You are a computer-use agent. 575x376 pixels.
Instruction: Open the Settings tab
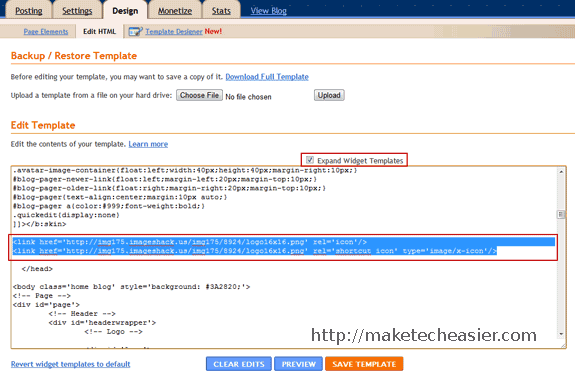(x=77, y=11)
